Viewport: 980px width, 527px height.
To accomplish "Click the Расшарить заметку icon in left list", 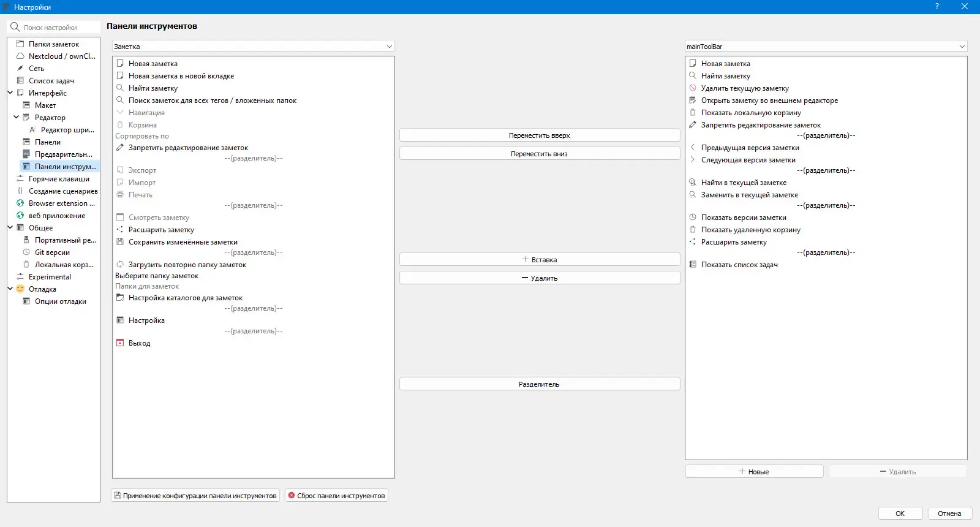I will click(x=120, y=230).
